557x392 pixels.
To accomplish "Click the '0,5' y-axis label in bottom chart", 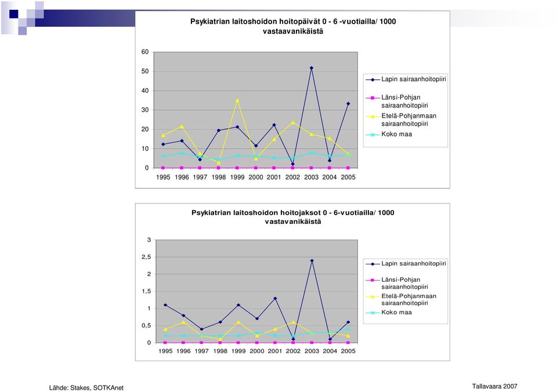I will pos(146,325).
